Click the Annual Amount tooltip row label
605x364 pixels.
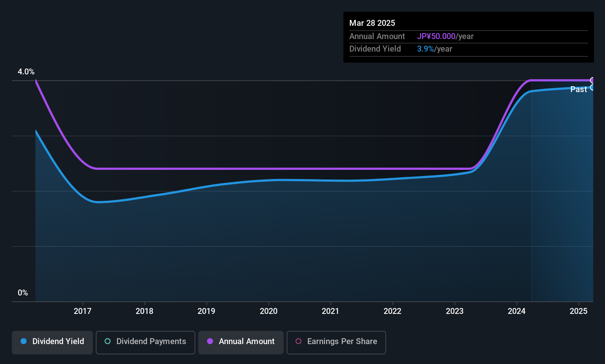click(x=377, y=36)
